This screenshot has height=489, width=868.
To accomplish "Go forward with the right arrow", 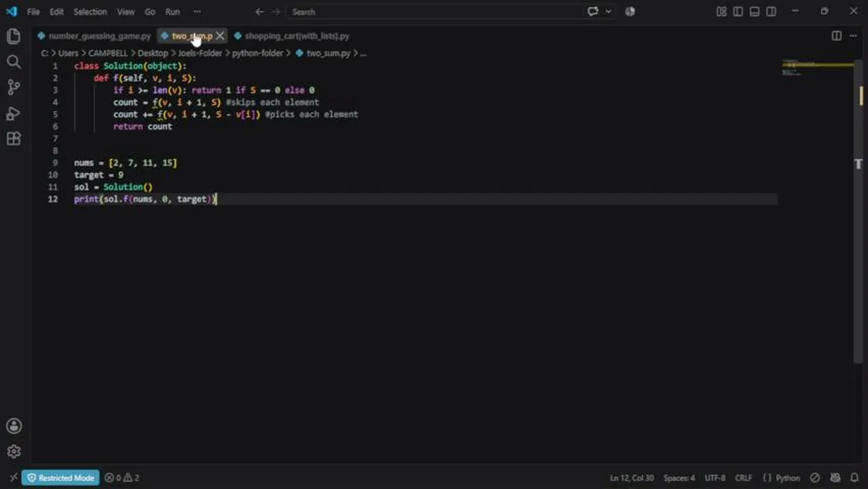I will [x=278, y=12].
